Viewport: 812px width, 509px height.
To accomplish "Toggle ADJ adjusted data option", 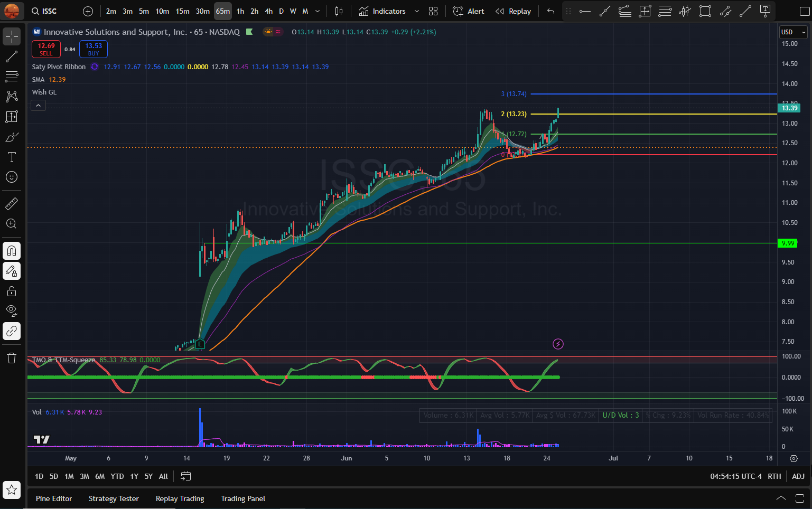I will click(x=798, y=476).
